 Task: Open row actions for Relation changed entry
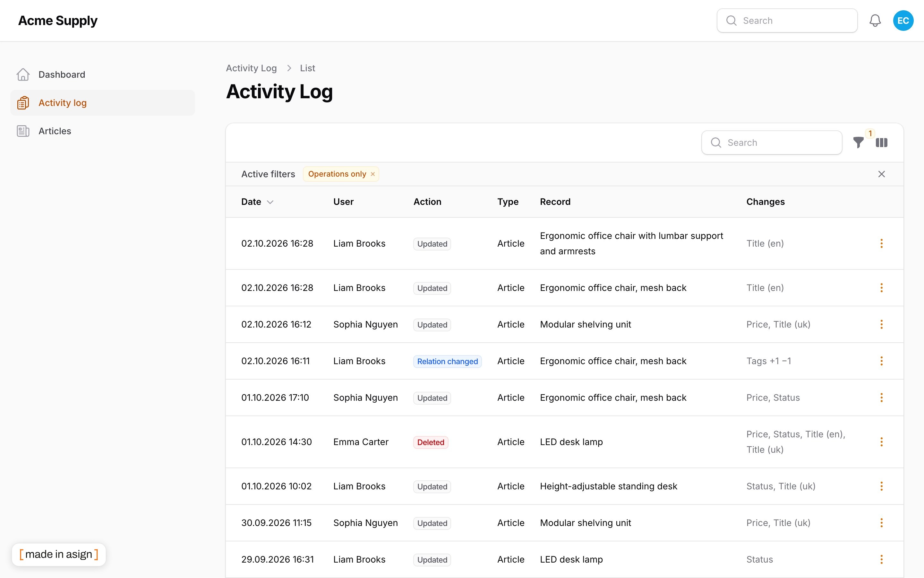point(881,361)
